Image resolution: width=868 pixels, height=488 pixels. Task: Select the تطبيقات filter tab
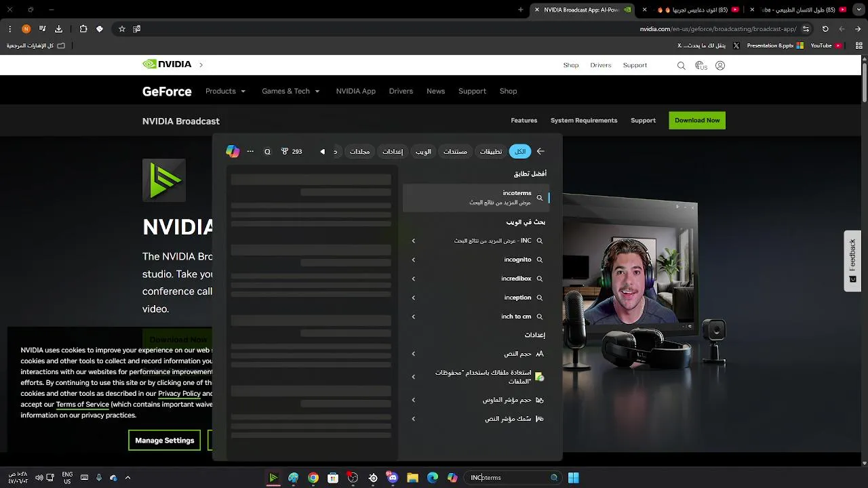(491, 152)
